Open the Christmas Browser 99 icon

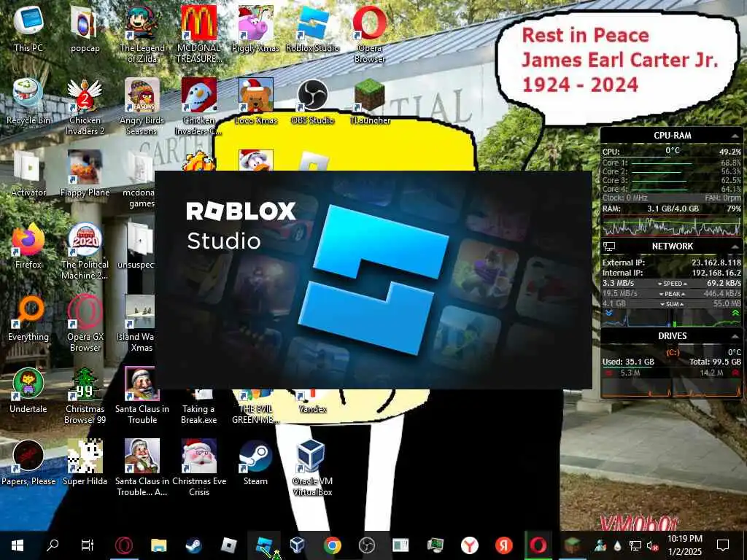[x=85, y=395]
